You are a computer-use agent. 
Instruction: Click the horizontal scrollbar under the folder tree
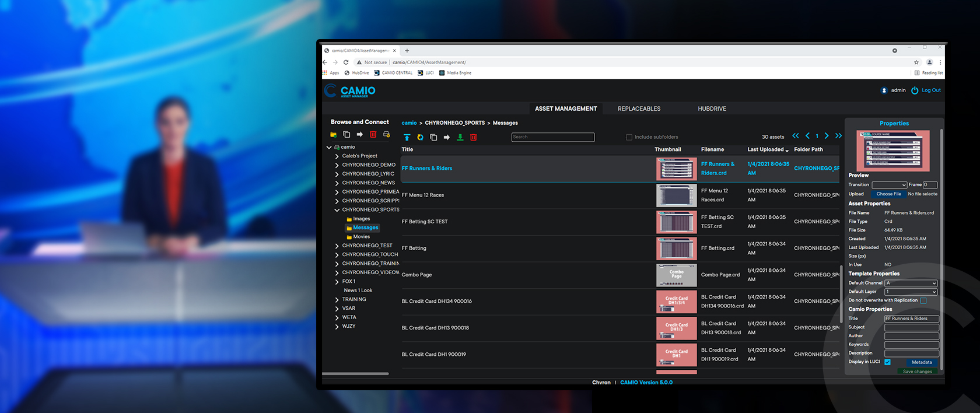355,373
